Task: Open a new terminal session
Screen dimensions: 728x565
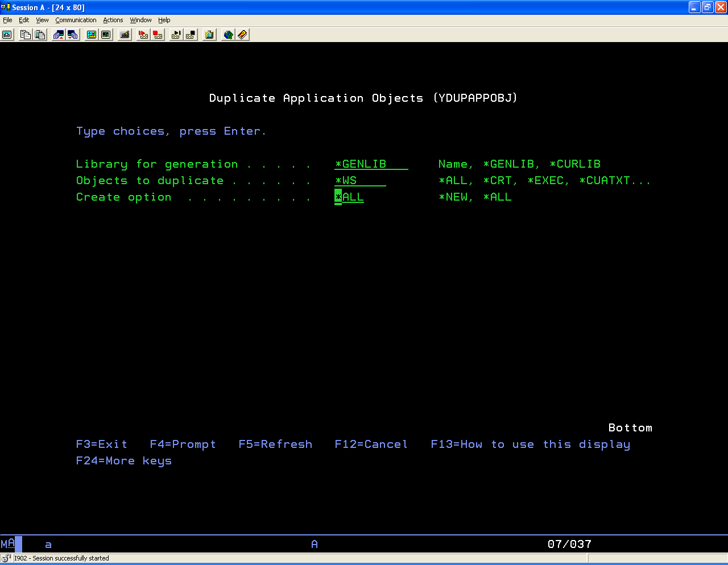Action: pos(7,35)
